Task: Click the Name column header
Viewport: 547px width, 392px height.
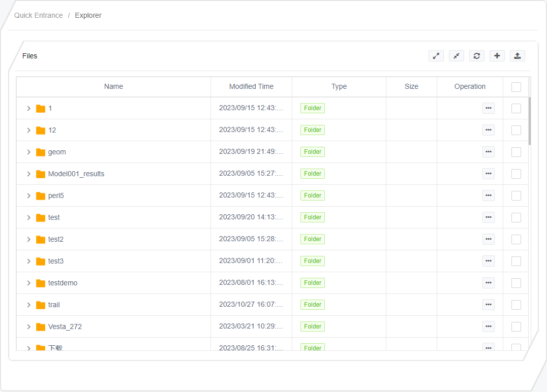Action: [114, 86]
